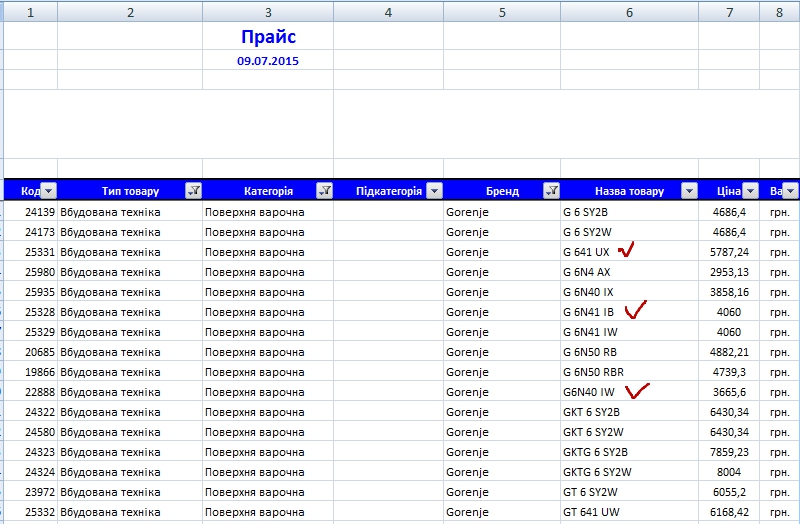
Task: Select column header 5
Action: coord(502,12)
